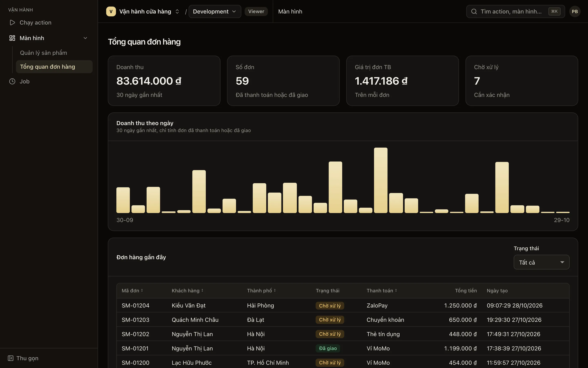This screenshot has height=368, width=588.
Task: Click the ZaloPay payment cell
Action: tap(377, 305)
